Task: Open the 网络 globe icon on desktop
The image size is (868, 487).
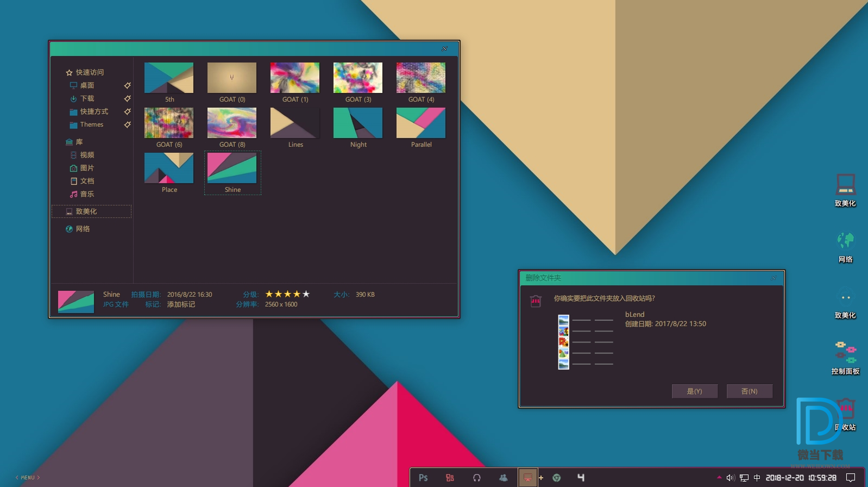Action: (x=845, y=247)
